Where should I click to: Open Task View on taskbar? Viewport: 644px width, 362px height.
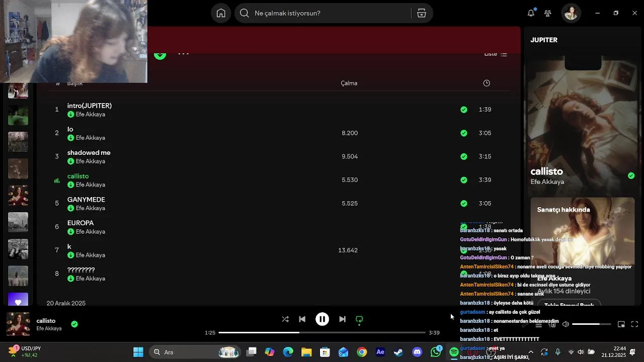tap(252, 352)
